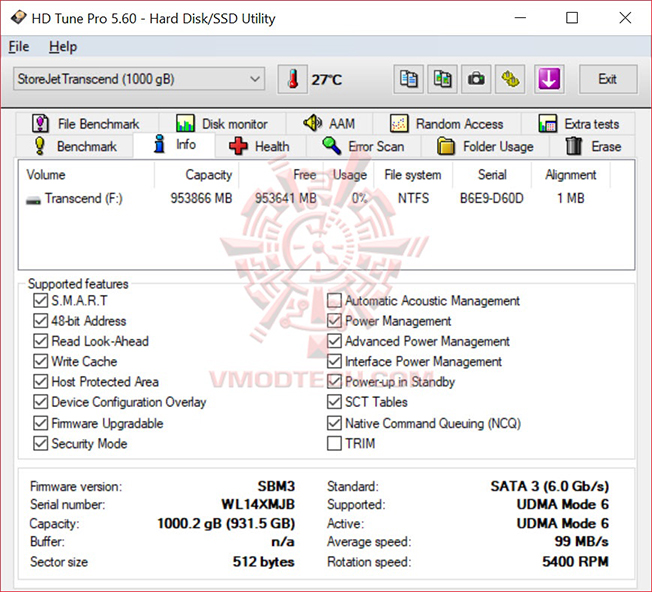
Task: Click the HD Tune Pro title bar icon
Action: (18, 18)
